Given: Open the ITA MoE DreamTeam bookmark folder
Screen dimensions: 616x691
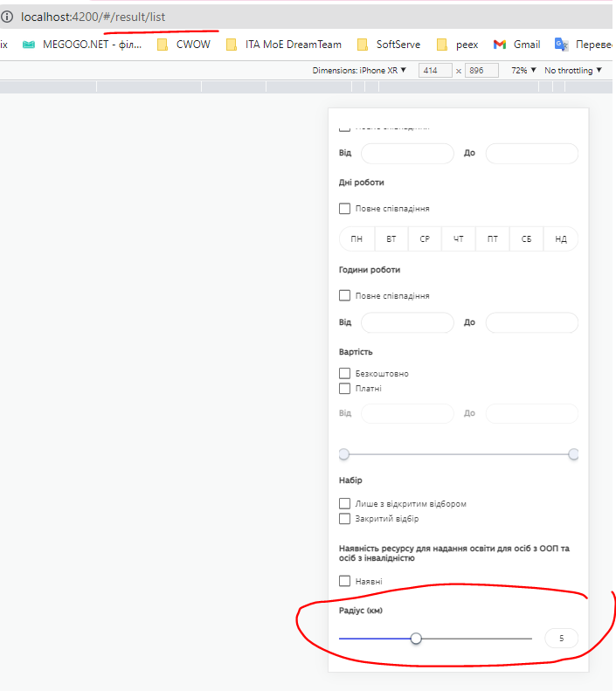Looking at the screenshot, I should [x=284, y=45].
